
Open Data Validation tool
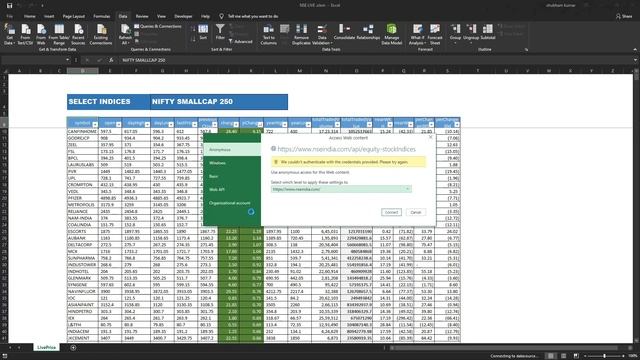(322, 34)
